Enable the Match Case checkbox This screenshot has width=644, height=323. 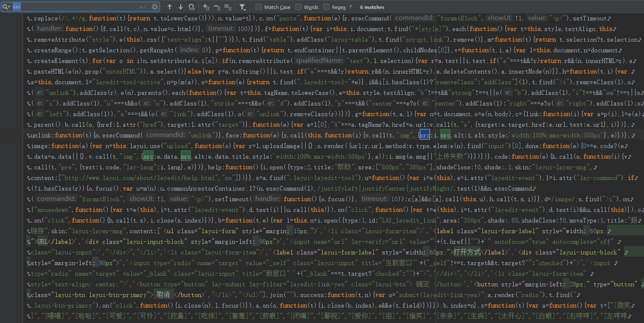(259, 7)
